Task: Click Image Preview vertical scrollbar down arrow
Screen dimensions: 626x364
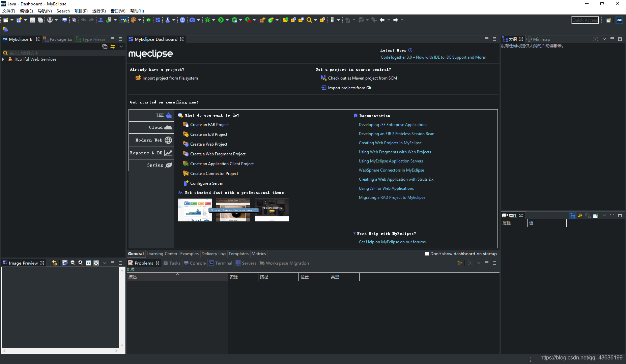Action: tap(122, 345)
